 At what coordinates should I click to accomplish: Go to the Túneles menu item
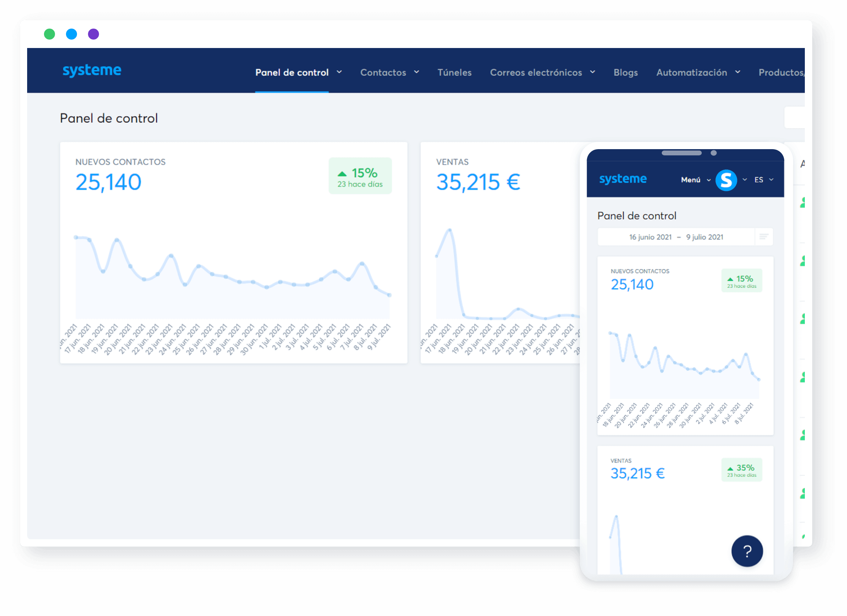pyautogui.click(x=454, y=73)
